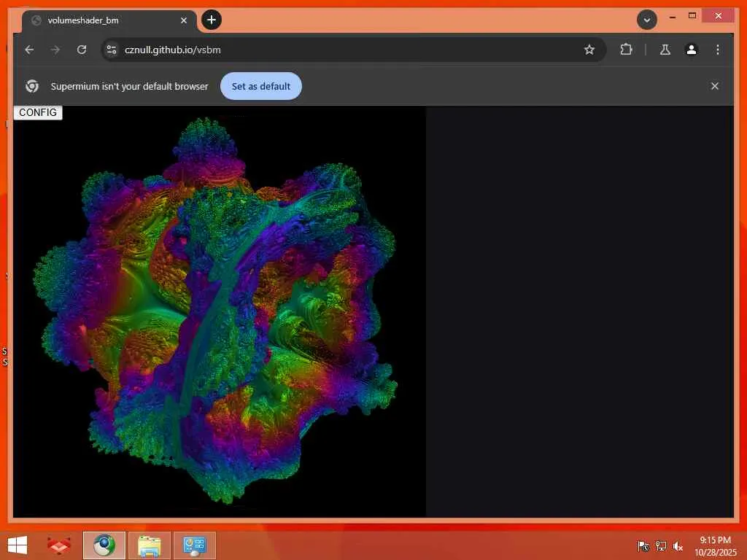This screenshot has height=560, width=747.
Task: Open the Extensions puzzle icon
Action: coord(626,50)
